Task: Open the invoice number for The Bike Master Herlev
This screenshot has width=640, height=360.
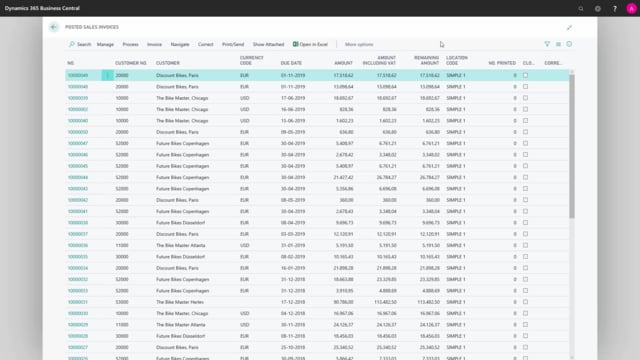Action: tap(78, 302)
